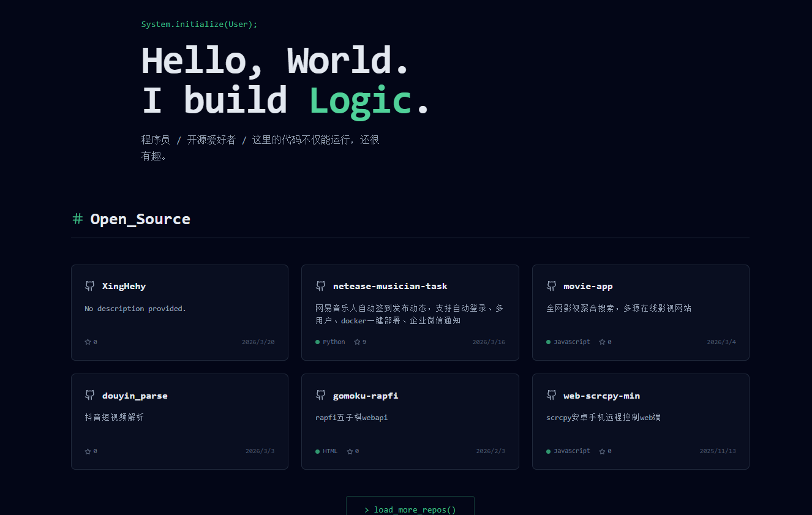The width and height of the screenshot is (812, 515).
Task: Click the netease-musician-task card description
Action: (x=409, y=314)
